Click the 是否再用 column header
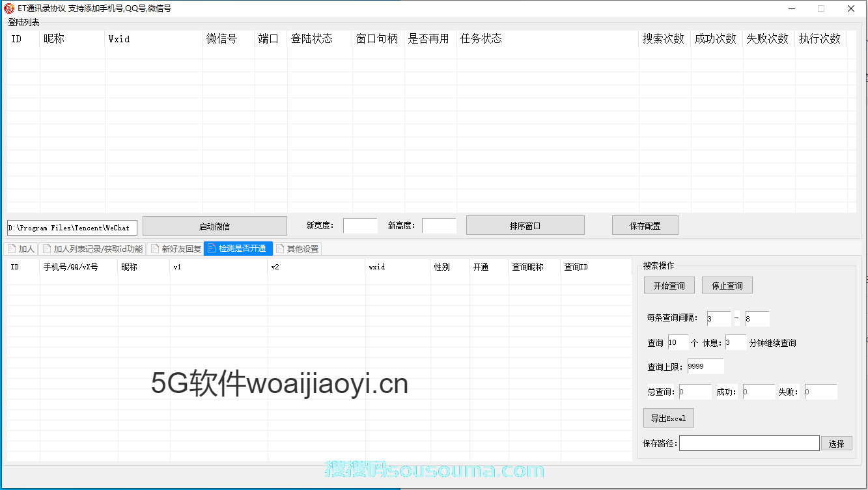Screen dimensions: 868x490 (430, 38)
